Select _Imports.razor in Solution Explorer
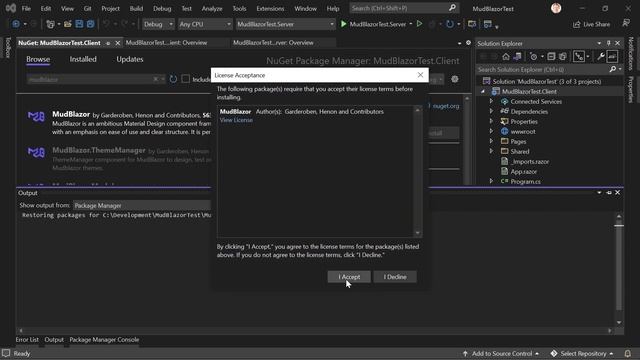Screen dimensions: 640x360 [530, 162]
